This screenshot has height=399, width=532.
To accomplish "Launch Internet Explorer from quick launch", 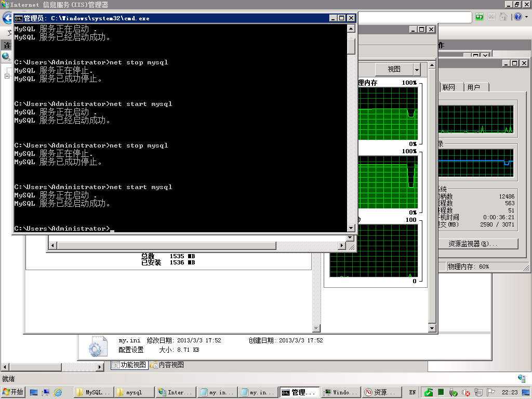I will [58, 393].
